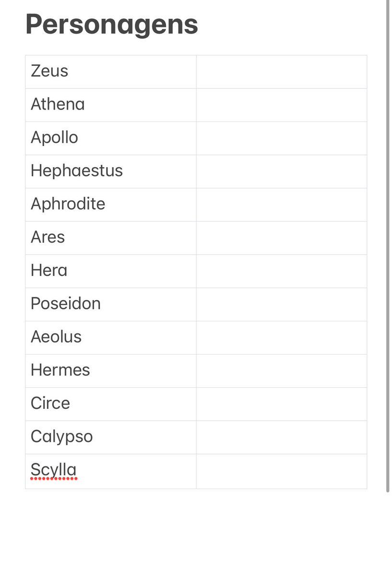Select the Athena table cell
The image size is (392, 576).
(x=111, y=105)
